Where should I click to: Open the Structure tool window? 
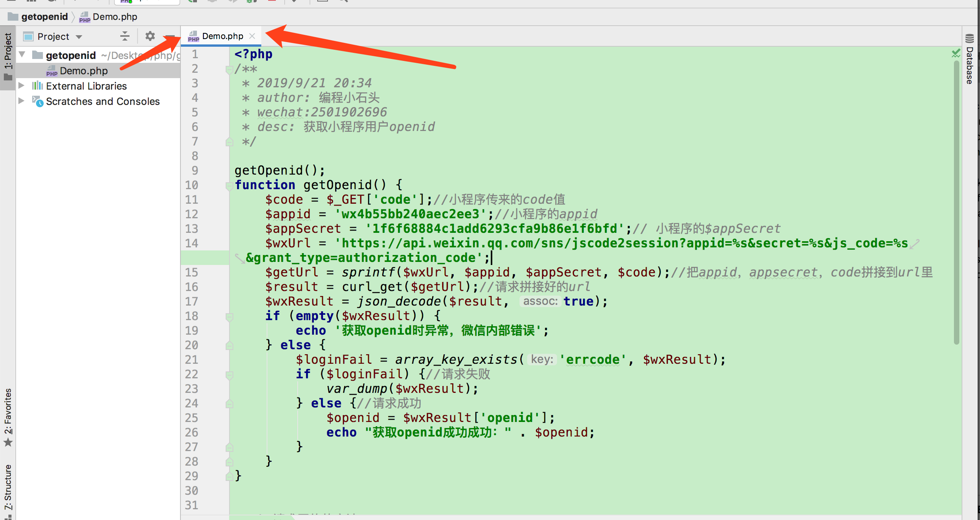coord(8,488)
